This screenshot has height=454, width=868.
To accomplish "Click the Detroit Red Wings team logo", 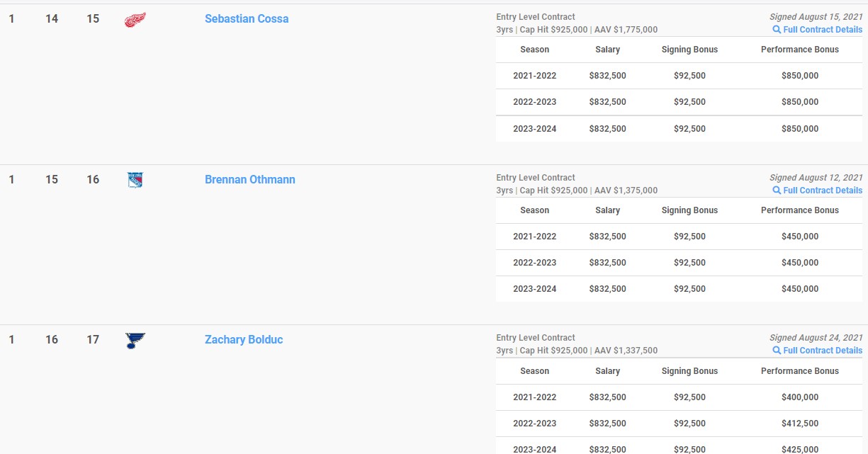I will (135, 20).
